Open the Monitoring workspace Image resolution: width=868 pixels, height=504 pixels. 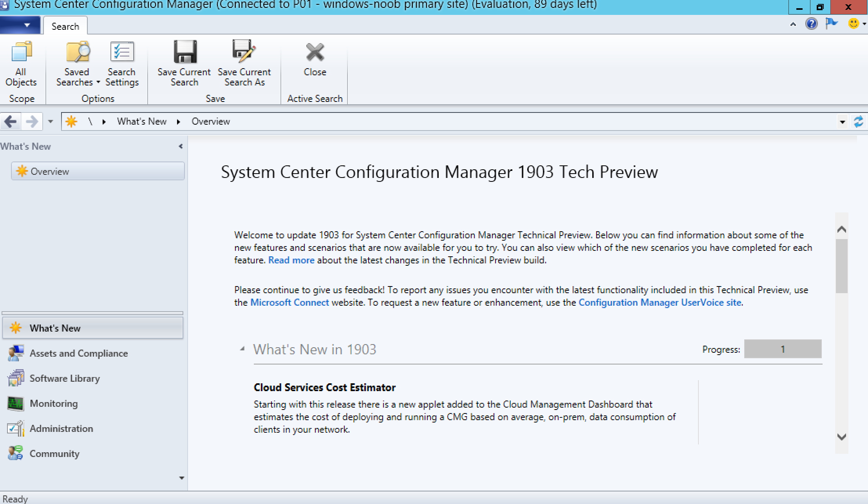tap(93, 403)
